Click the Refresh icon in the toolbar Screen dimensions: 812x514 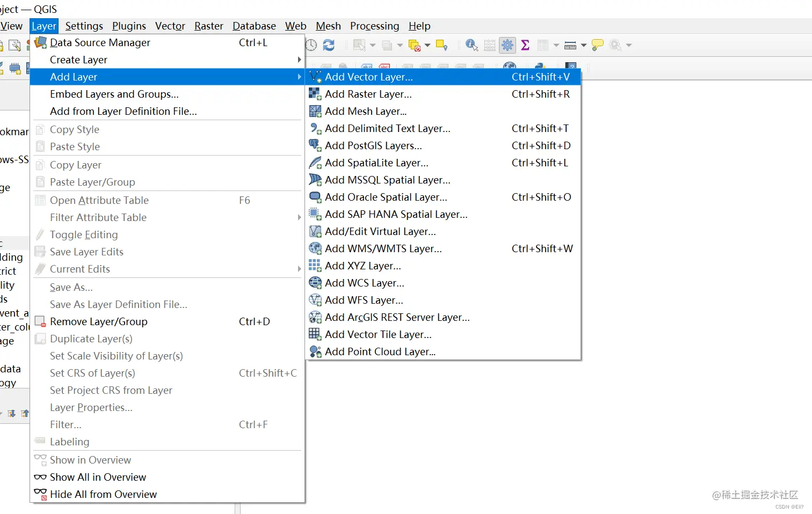point(329,46)
